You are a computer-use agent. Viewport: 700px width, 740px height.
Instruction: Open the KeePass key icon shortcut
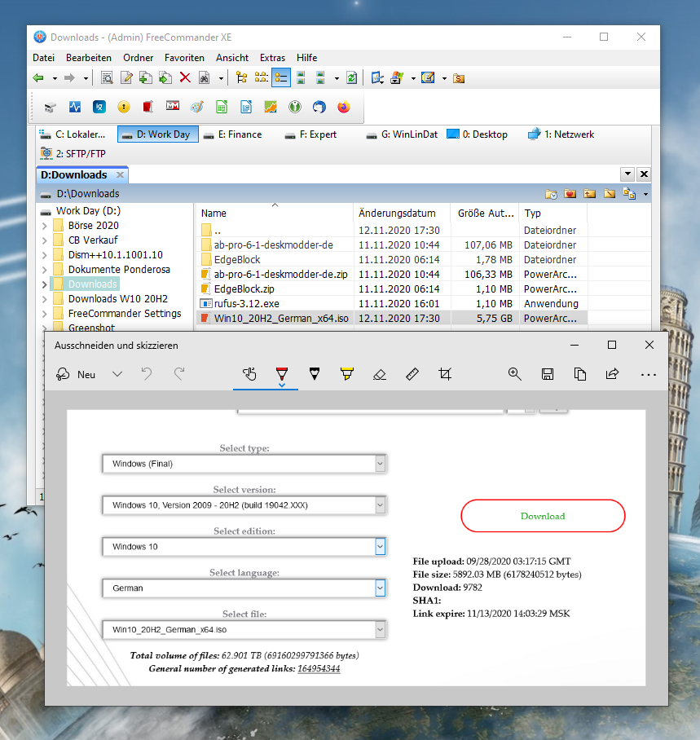[x=295, y=107]
